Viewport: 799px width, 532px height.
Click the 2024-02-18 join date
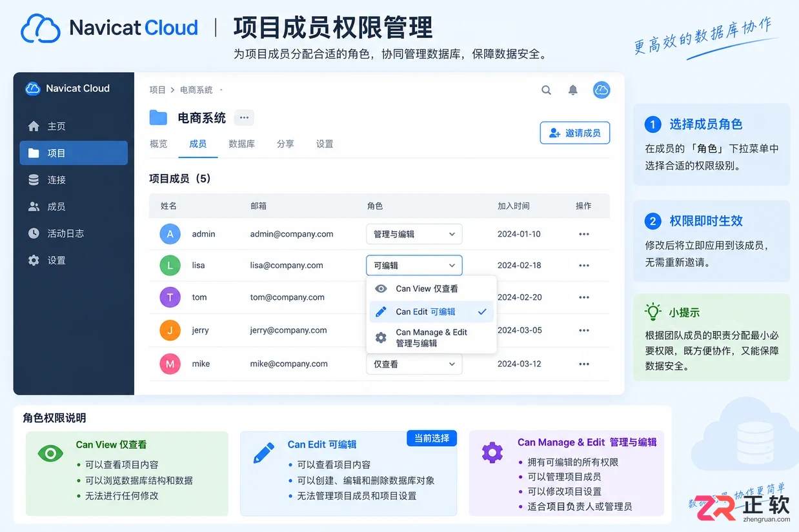click(x=520, y=265)
